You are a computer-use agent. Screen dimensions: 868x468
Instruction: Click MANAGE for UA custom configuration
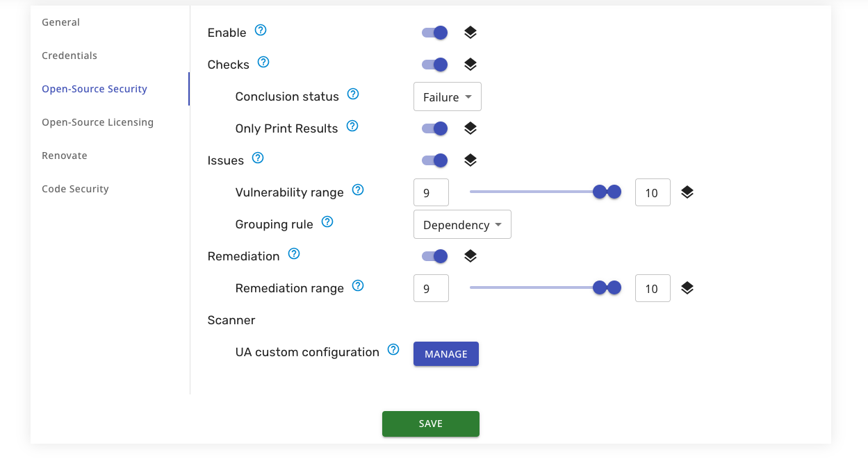pos(445,354)
